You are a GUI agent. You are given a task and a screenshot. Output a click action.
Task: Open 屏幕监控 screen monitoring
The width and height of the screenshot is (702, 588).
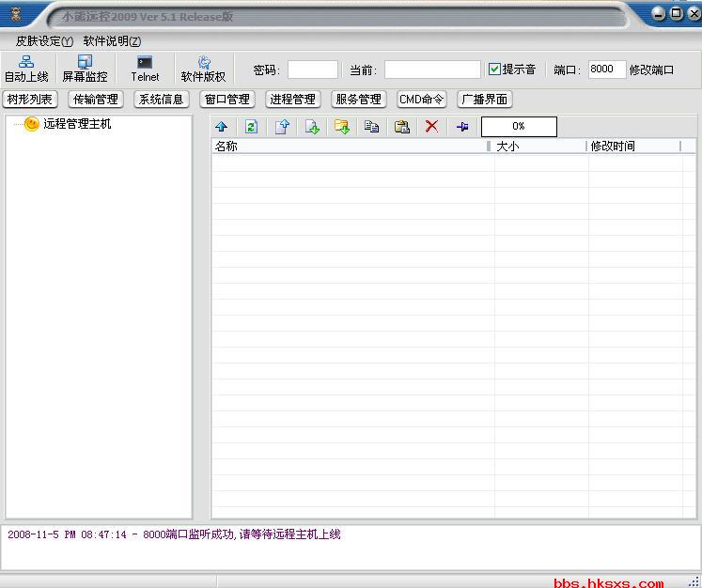(x=85, y=69)
